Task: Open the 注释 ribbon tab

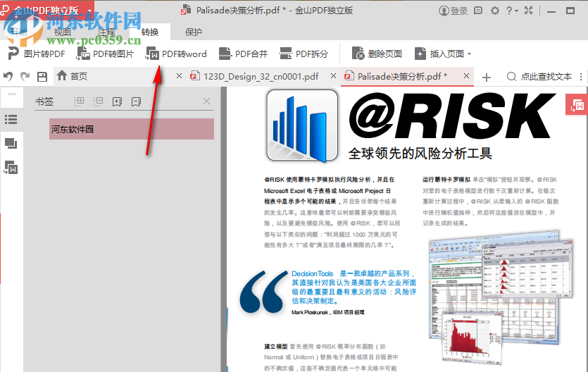Action: tap(106, 32)
